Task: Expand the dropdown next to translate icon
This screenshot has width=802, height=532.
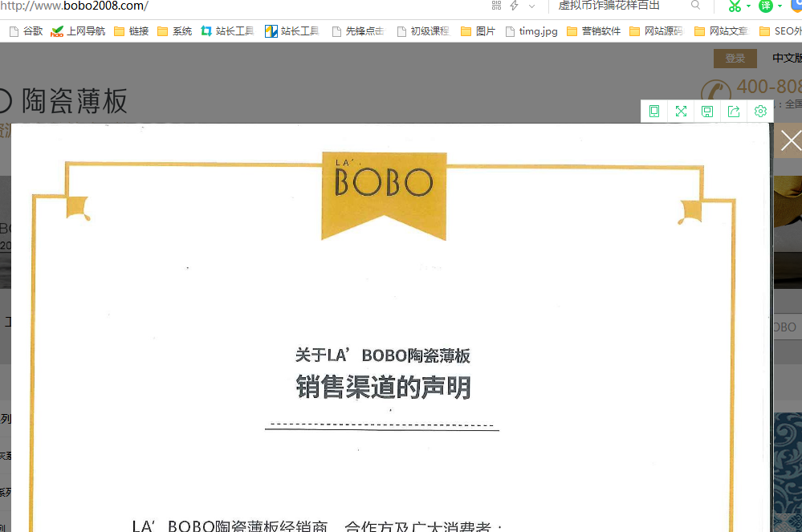Action: [x=780, y=6]
